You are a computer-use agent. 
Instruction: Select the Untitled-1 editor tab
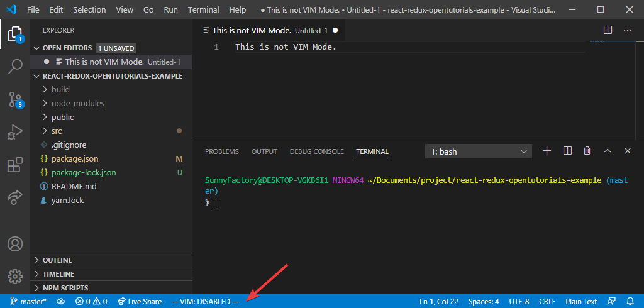(x=269, y=30)
